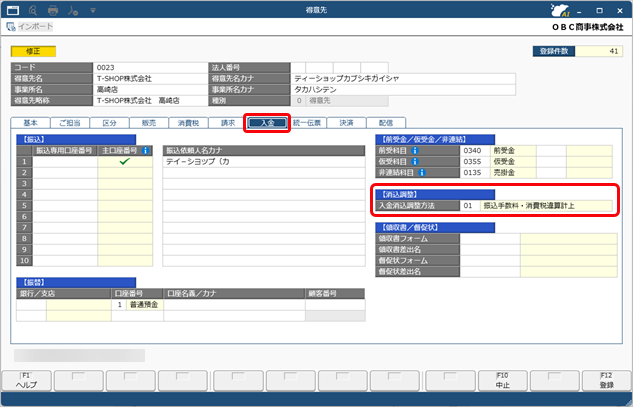The width and height of the screenshot is (633, 407).
Task: Click the check-mark tool icon in title bar
Action: coord(73,10)
